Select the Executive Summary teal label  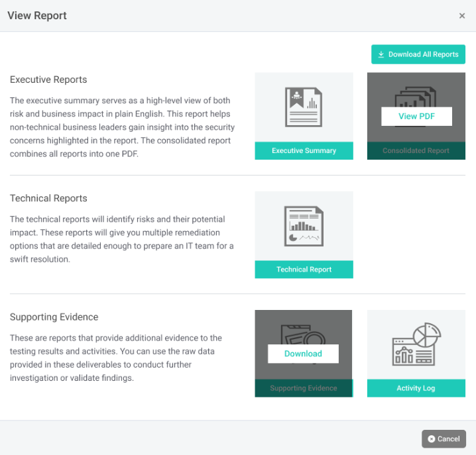click(304, 151)
